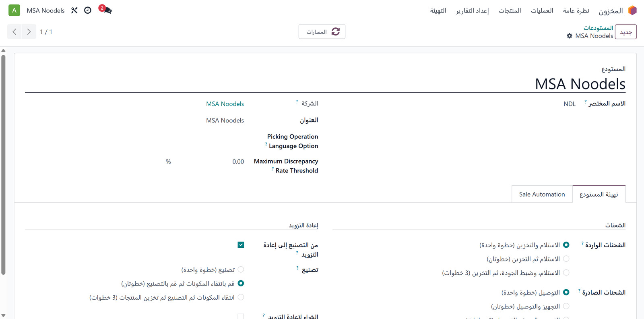Select التجهيز والتوصيل (خطوتان) radio
Screen dimensions: 644x319
click(566, 306)
